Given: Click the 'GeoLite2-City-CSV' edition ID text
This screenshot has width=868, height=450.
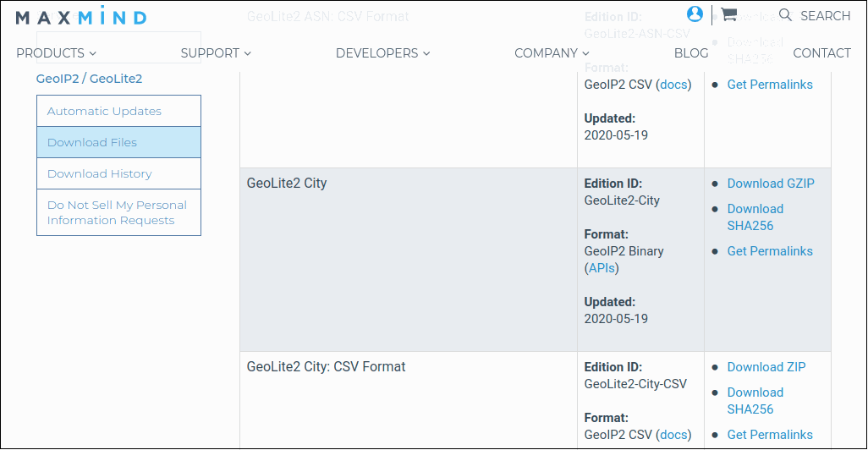Looking at the screenshot, I should pyautogui.click(x=635, y=384).
